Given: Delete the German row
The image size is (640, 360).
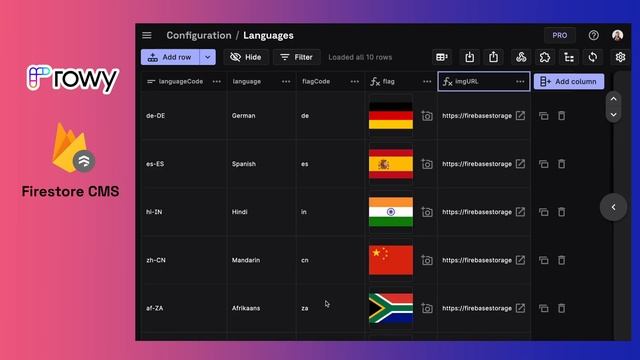Looking at the screenshot, I should [562, 116].
